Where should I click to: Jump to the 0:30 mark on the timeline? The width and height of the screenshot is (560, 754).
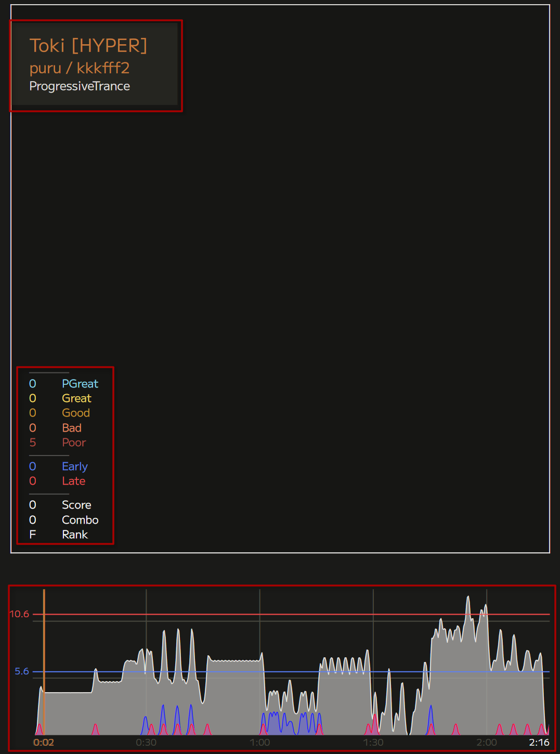[x=146, y=743]
